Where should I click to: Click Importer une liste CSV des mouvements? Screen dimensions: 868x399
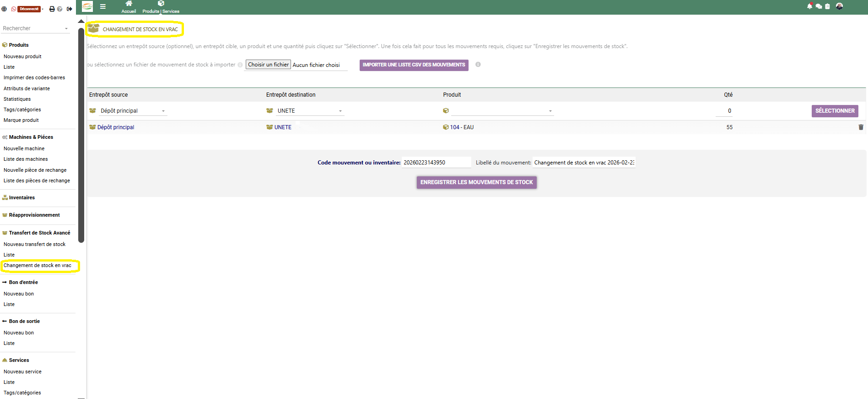coord(414,65)
